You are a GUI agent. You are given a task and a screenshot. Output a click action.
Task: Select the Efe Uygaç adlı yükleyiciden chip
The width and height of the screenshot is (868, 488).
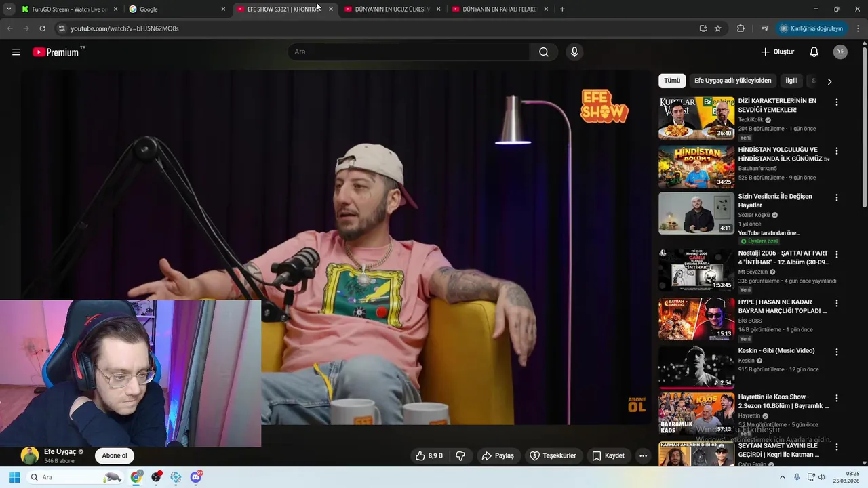pyautogui.click(x=733, y=81)
